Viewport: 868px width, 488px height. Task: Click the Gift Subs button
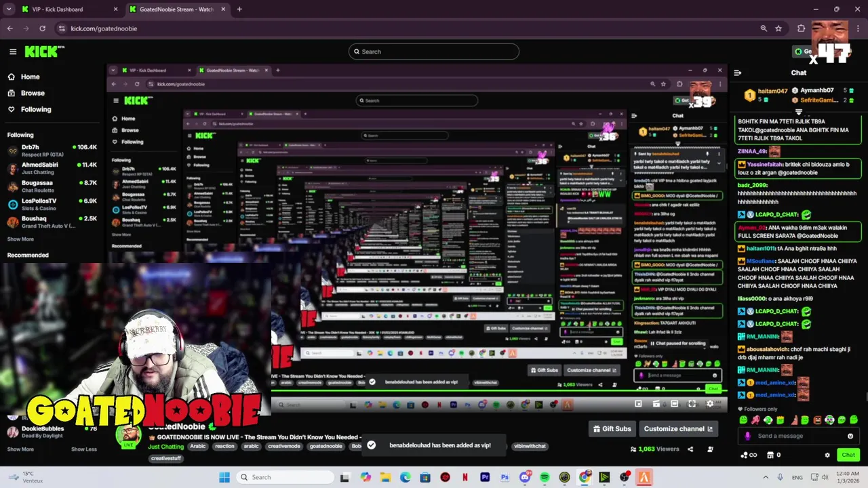pyautogui.click(x=612, y=428)
